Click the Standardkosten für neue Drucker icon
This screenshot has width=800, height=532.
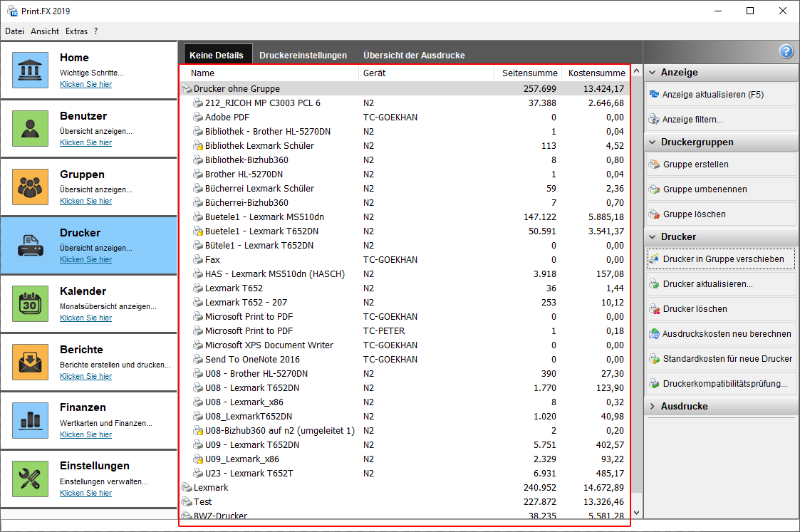(654, 359)
